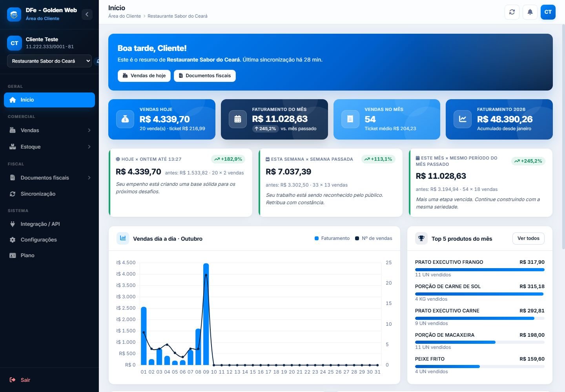Click the PEIXE FRITO progress bar
The width and height of the screenshot is (565, 392).
tap(480, 367)
